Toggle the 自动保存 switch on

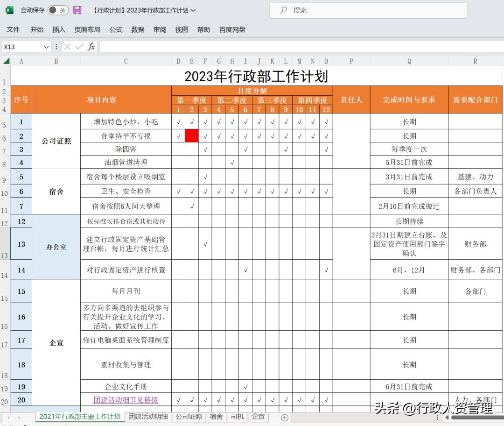pyautogui.click(x=58, y=10)
